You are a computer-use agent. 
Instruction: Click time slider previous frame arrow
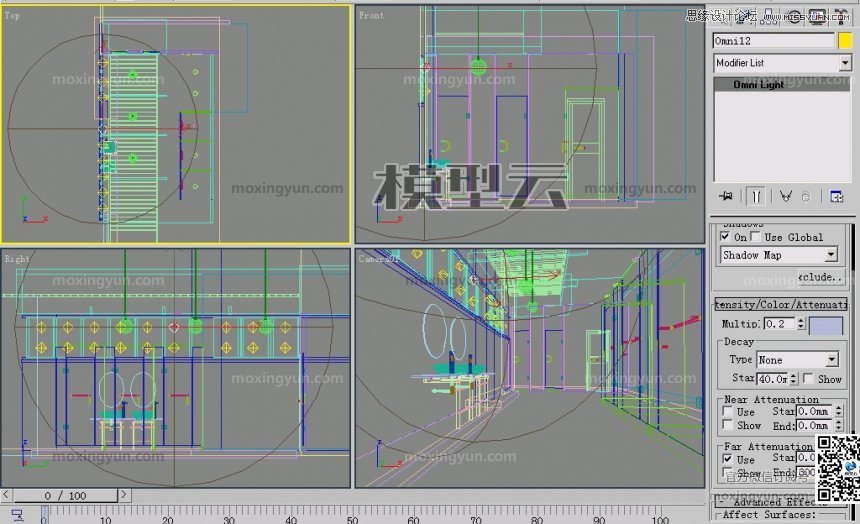coord(6,494)
